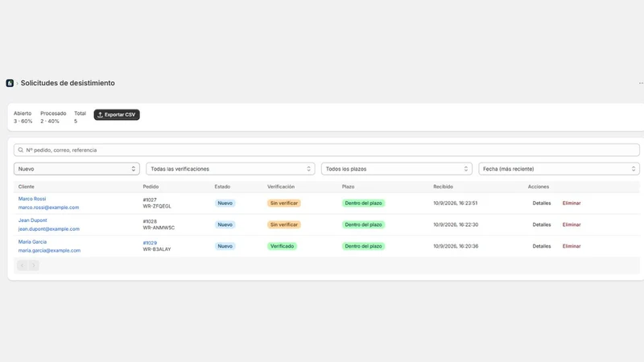Open customer Jean Dupont link
644x362 pixels.
32,220
